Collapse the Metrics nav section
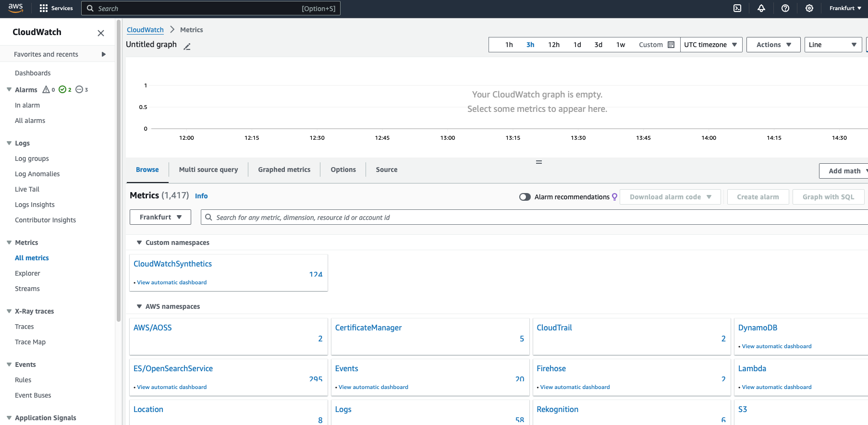868x425 pixels. 9,243
